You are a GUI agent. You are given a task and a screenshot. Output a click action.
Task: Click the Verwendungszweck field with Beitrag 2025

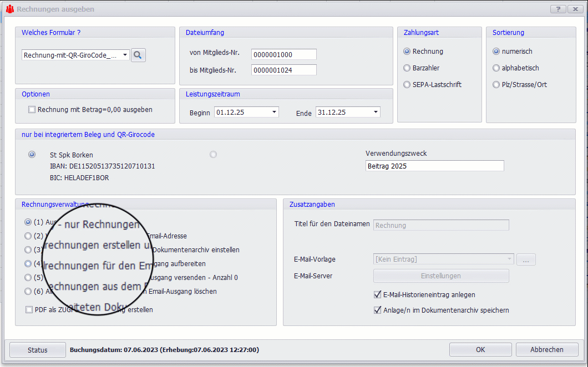pos(434,166)
